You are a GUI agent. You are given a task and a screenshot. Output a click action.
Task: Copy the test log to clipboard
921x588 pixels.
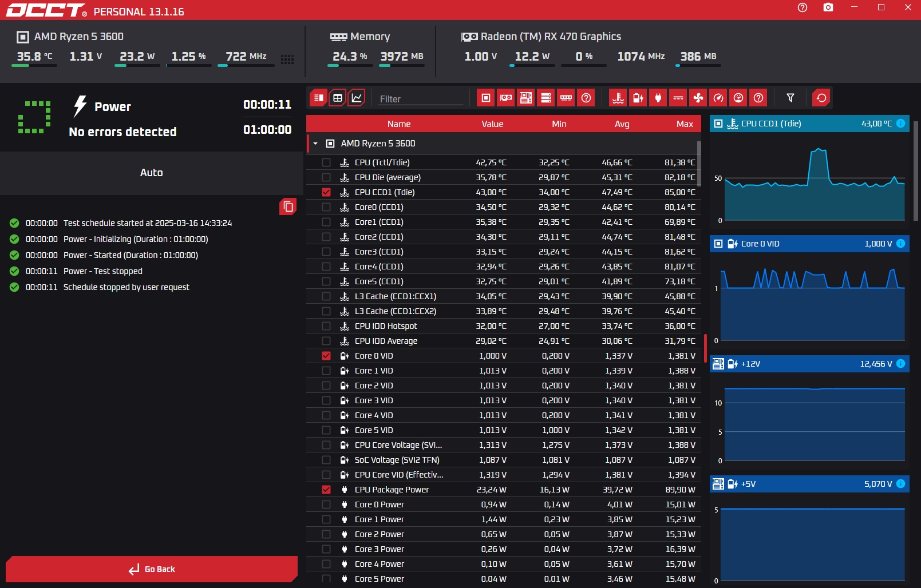click(288, 206)
